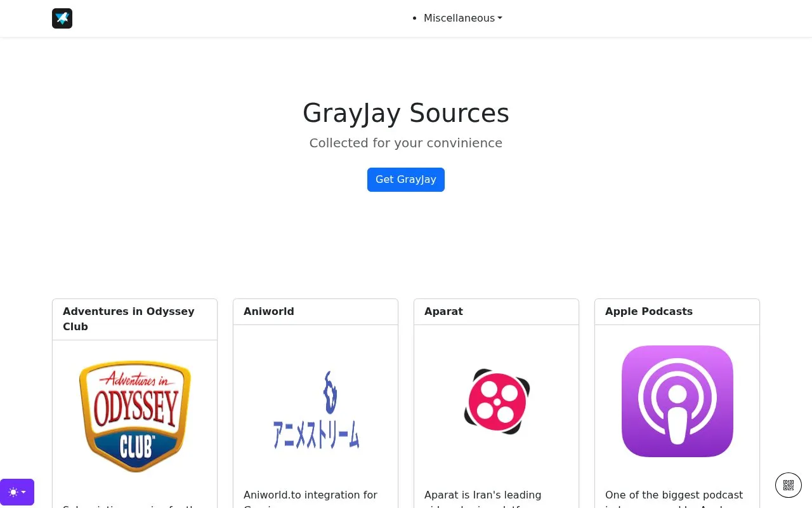Image resolution: width=812 pixels, height=508 pixels.
Task: Click the 'Aniworld.to integration for' description text
Action: [x=310, y=495]
